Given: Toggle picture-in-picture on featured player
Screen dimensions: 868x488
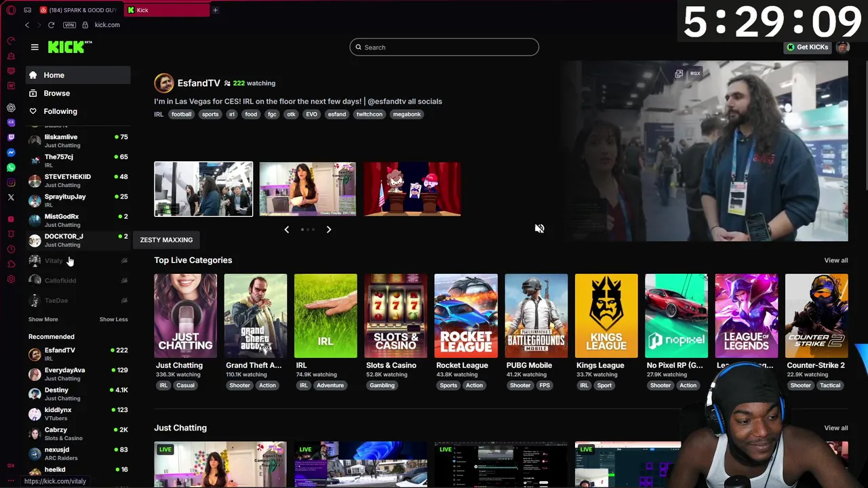Looking at the screenshot, I should point(679,74).
